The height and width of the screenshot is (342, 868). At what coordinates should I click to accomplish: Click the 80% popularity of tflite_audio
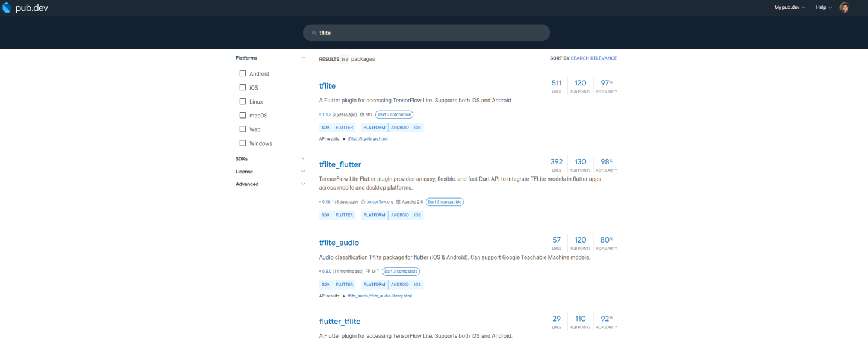[x=607, y=243]
